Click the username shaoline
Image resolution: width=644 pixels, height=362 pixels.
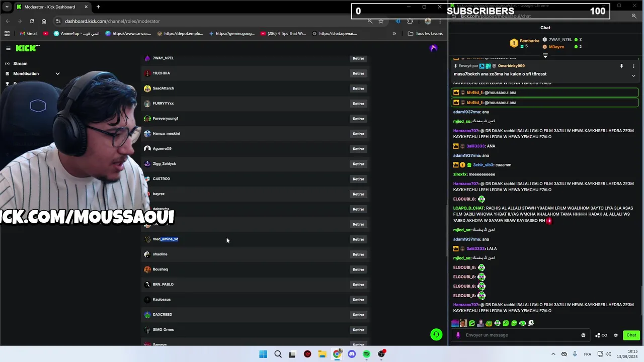point(160,254)
